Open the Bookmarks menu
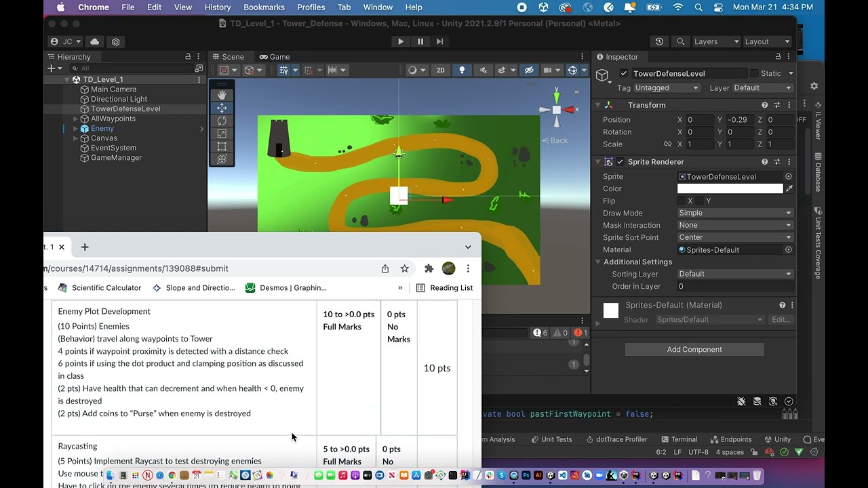 (x=264, y=7)
